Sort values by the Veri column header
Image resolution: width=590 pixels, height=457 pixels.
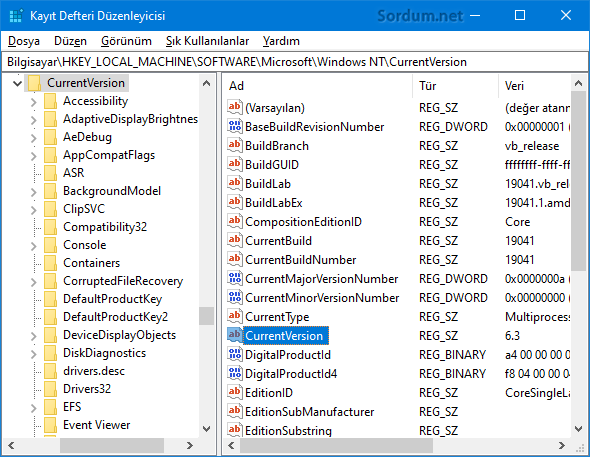click(x=534, y=86)
